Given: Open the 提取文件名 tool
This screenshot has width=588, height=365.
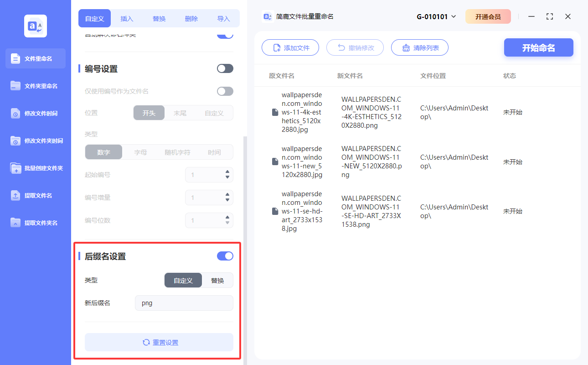Looking at the screenshot, I should point(35,195).
